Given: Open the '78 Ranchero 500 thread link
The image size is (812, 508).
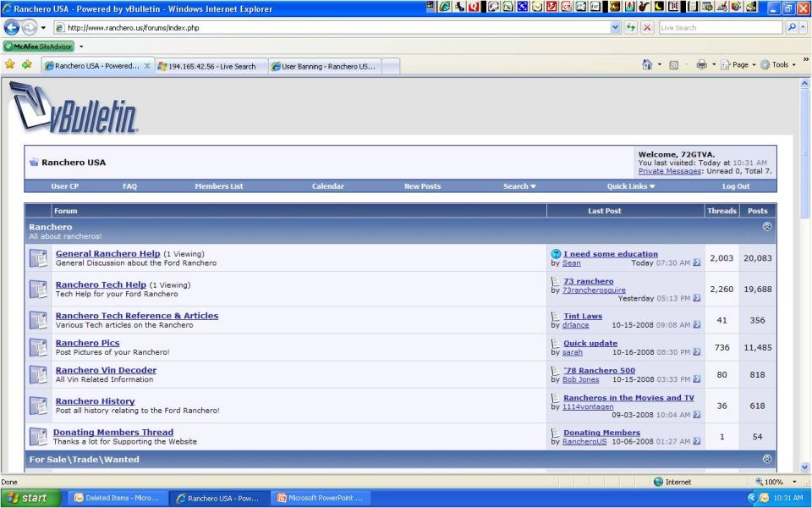Looking at the screenshot, I should click(599, 371).
